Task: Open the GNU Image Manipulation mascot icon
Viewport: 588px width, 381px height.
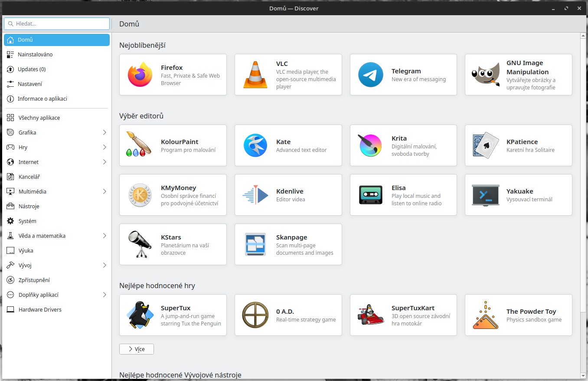Action: (486, 75)
